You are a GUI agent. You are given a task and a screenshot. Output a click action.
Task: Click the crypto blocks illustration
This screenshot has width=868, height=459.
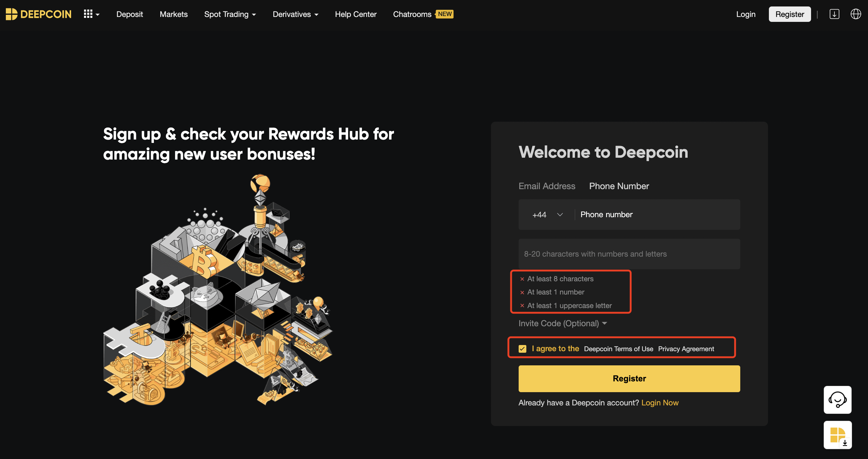pos(218,290)
